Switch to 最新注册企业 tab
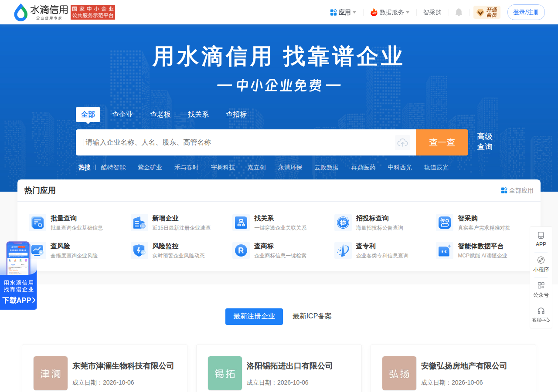 pos(254,317)
